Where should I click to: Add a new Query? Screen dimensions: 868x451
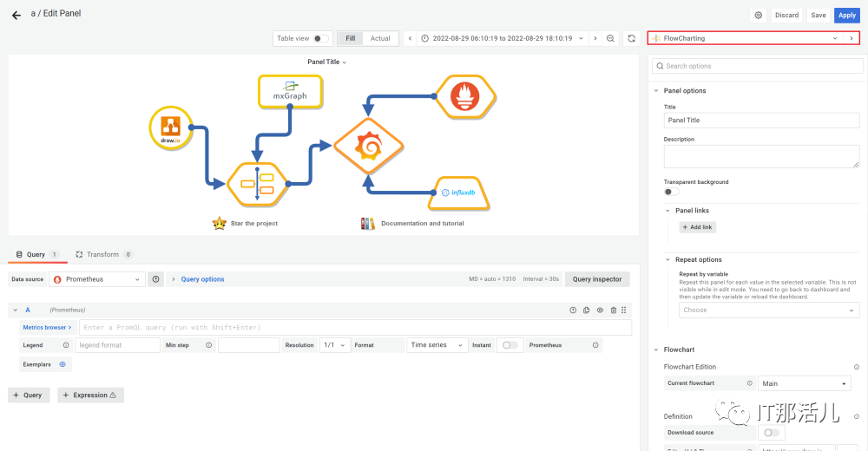29,395
